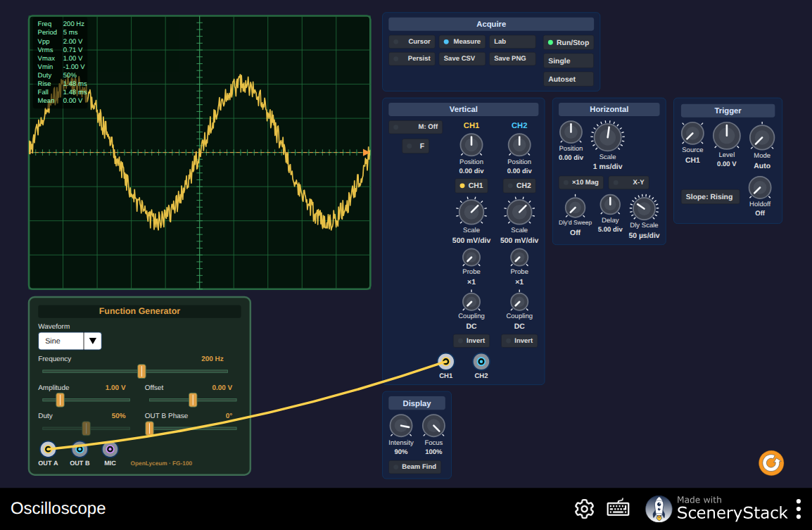Click the Offset slider handle
812x530 pixels.
coord(193,400)
